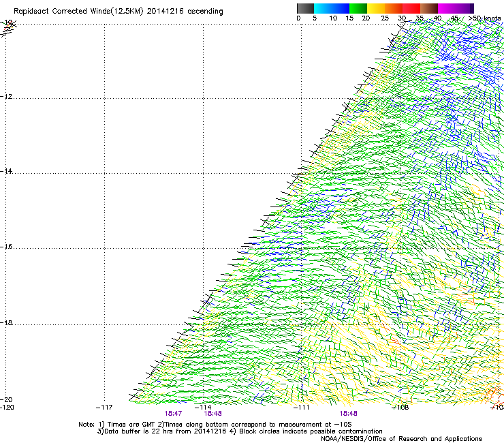Click the '>50 knots' legend label
The width and height of the screenshot is (504, 443).
[x=484, y=18]
